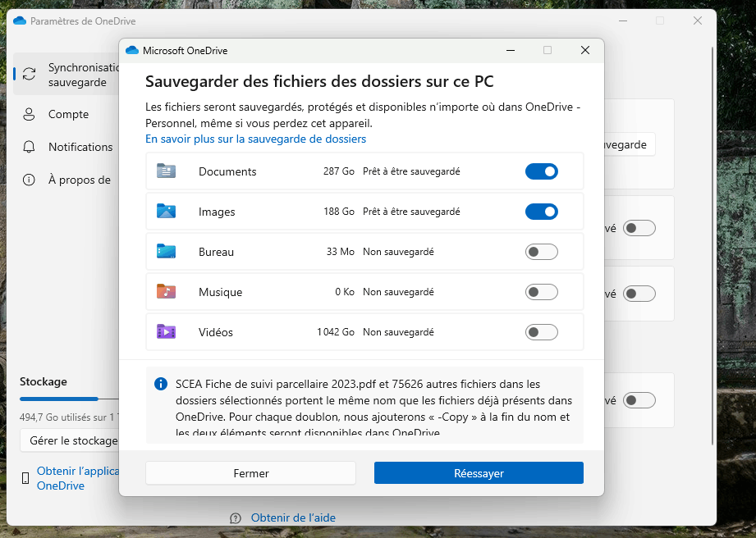Open Synchronisation et sauvegarde section
This screenshot has width=756, height=538.
pos(66,74)
